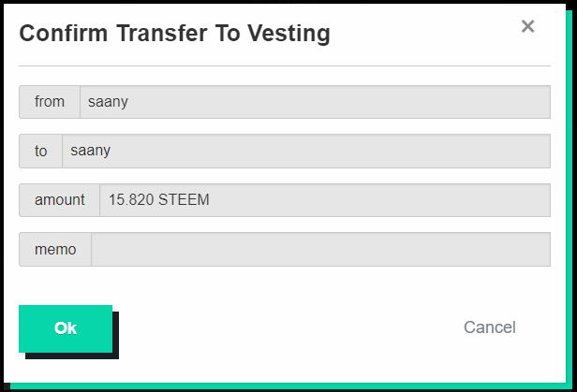Click the 'from' field label
This screenshot has height=392, width=577.
coord(50,102)
